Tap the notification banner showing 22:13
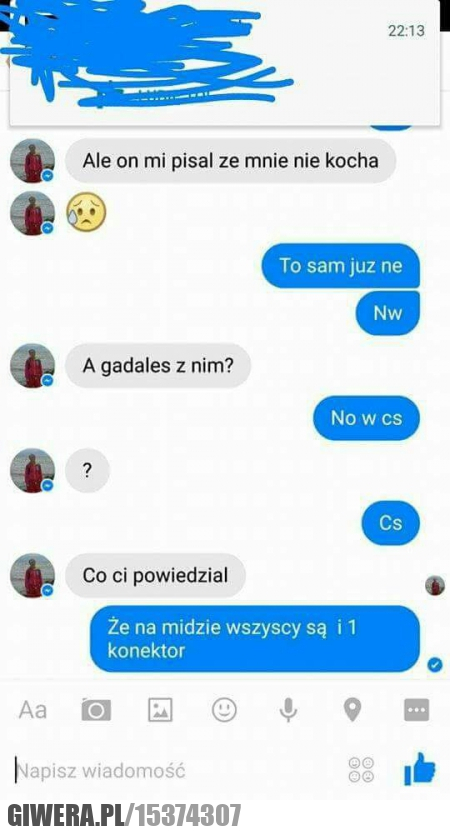 click(225, 63)
